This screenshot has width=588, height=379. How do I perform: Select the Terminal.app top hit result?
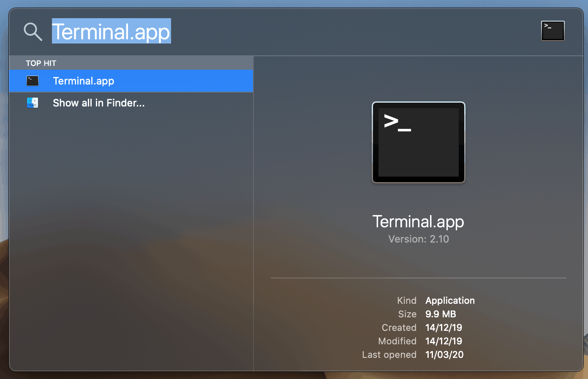click(131, 81)
